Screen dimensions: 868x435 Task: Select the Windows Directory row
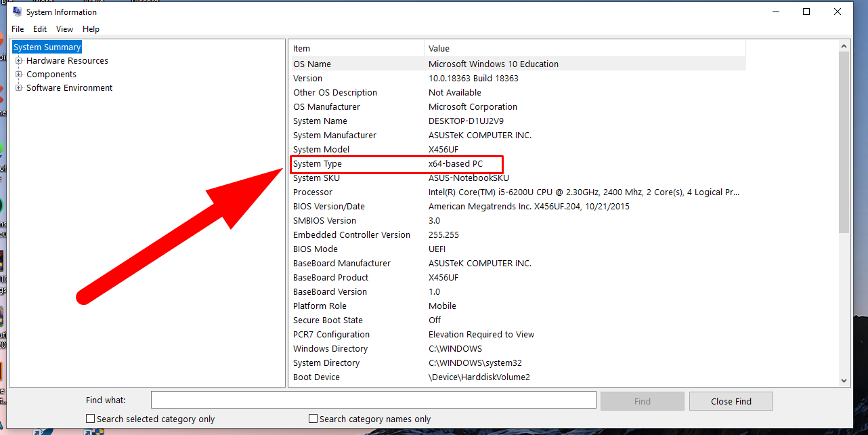pyautogui.click(x=519, y=349)
